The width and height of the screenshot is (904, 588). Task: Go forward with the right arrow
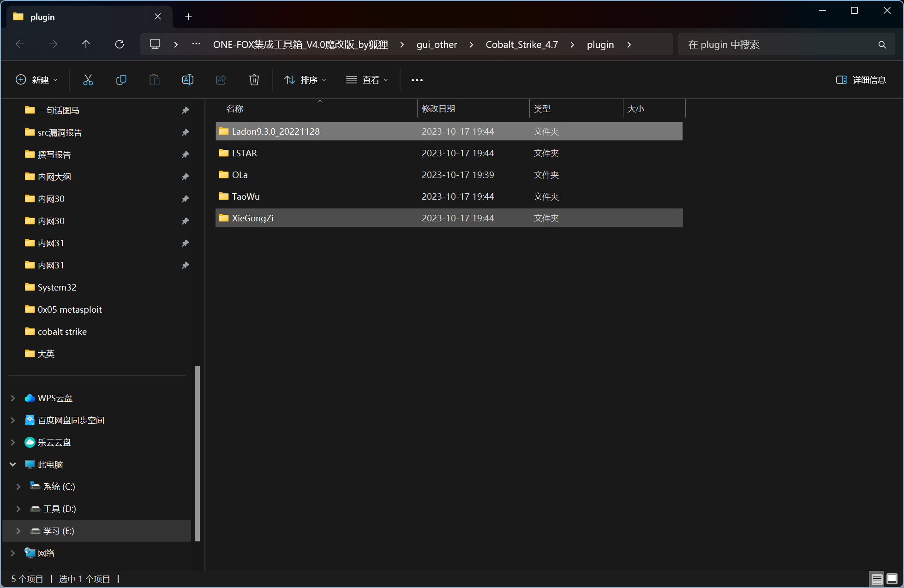(x=53, y=44)
